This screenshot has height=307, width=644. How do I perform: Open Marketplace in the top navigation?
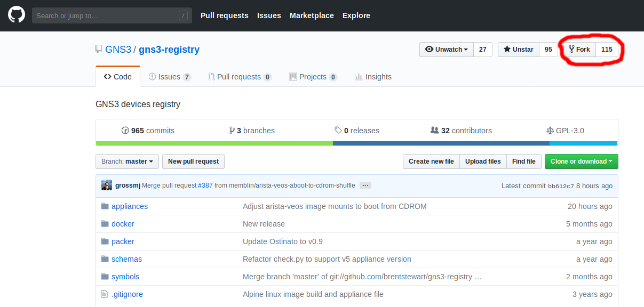coord(312,15)
